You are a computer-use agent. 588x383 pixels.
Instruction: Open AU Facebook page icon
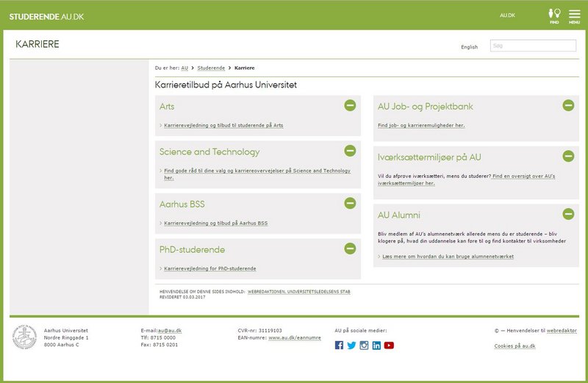[339, 345]
